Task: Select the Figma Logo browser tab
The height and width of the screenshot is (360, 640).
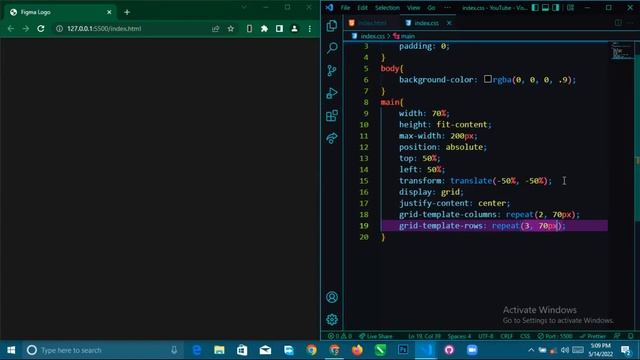Action: click(61, 12)
